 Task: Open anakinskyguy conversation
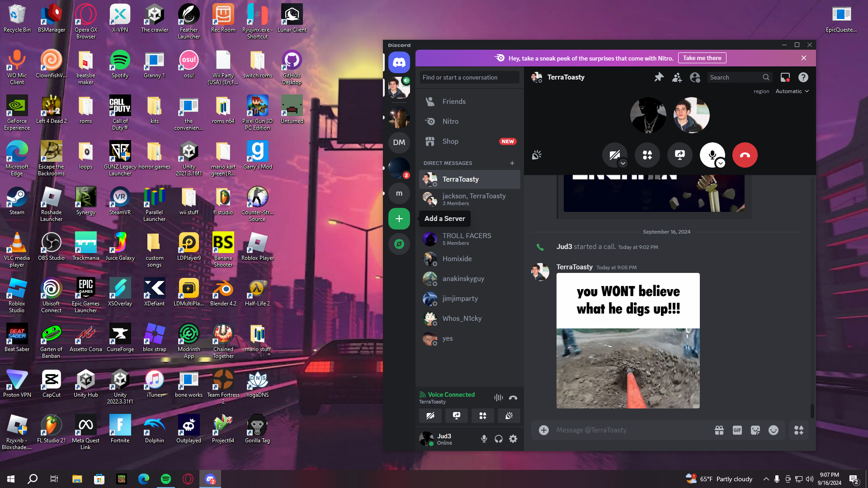coord(469,279)
